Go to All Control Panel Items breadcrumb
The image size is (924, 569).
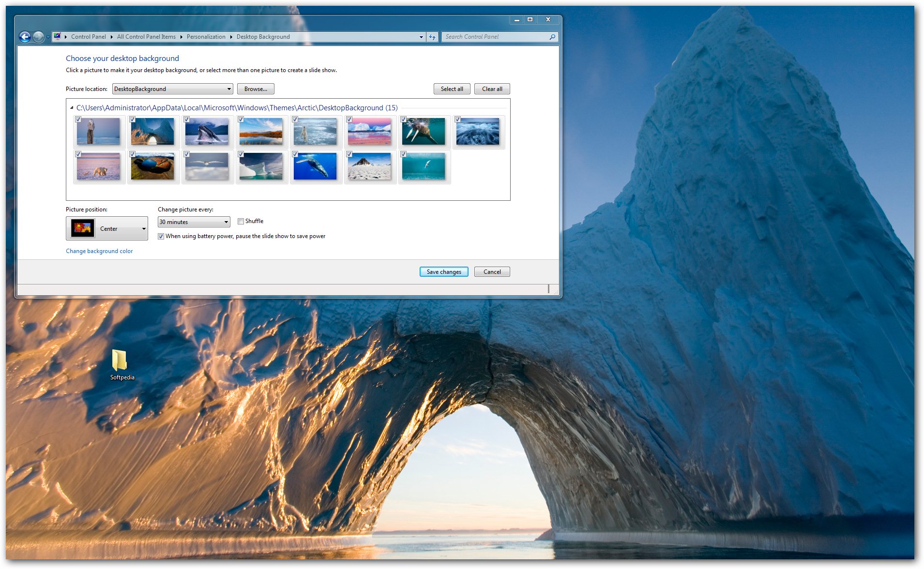[146, 37]
